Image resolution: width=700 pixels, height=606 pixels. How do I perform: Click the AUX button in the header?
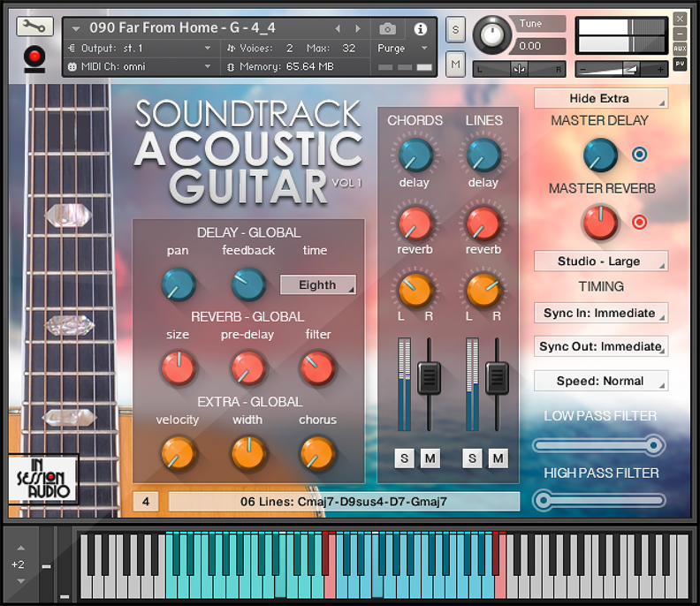(680, 49)
